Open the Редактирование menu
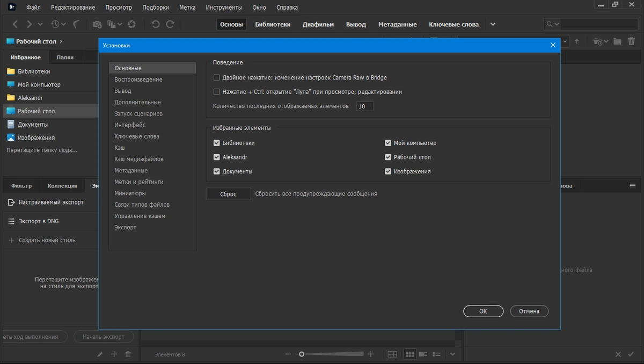Viewport: 644px width, 364px height. click(x=73, y=8)
